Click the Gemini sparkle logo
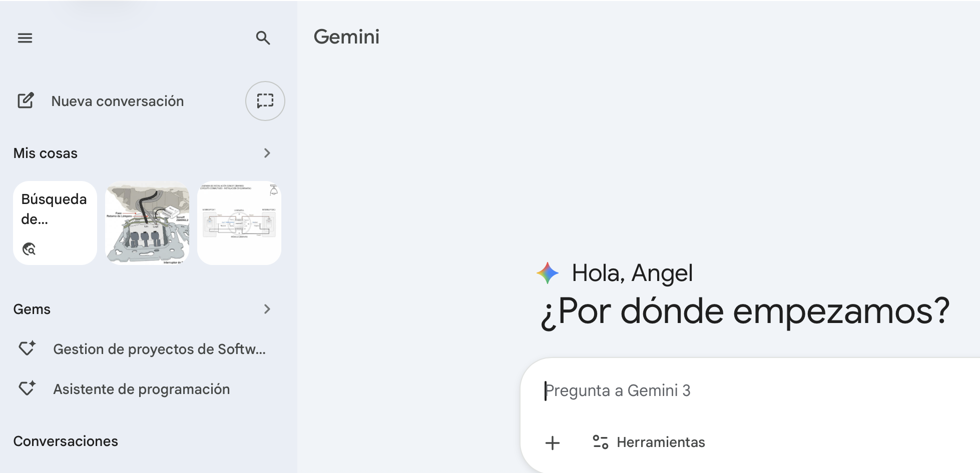This screenshot has height=473, width=980. click(x=547, y=273)
